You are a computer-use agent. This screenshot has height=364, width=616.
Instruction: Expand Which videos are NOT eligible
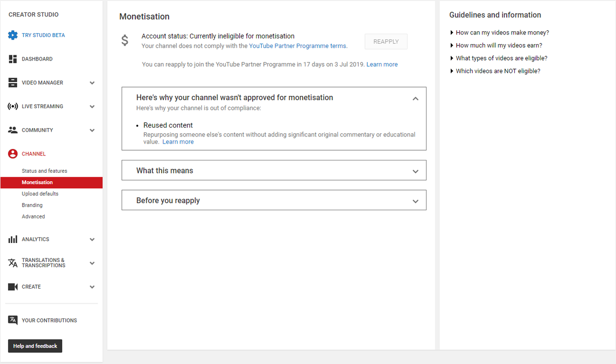click(x=495, y=71)
